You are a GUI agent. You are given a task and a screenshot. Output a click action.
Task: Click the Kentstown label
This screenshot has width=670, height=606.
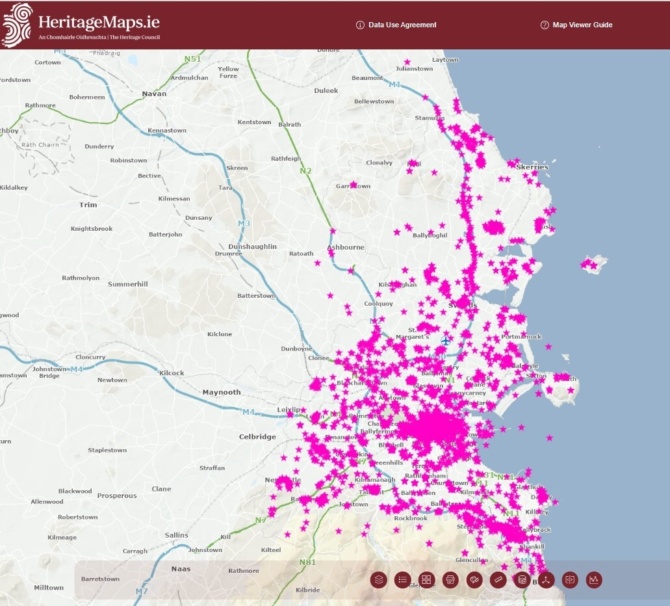click(254, 122)
